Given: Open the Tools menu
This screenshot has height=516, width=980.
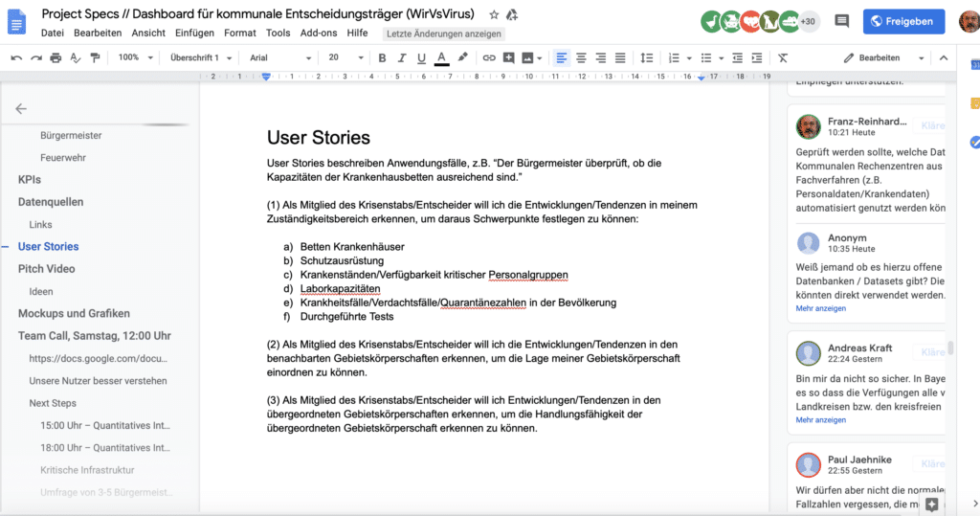Looking at the screenshot, I should click(x=278, y=34).
